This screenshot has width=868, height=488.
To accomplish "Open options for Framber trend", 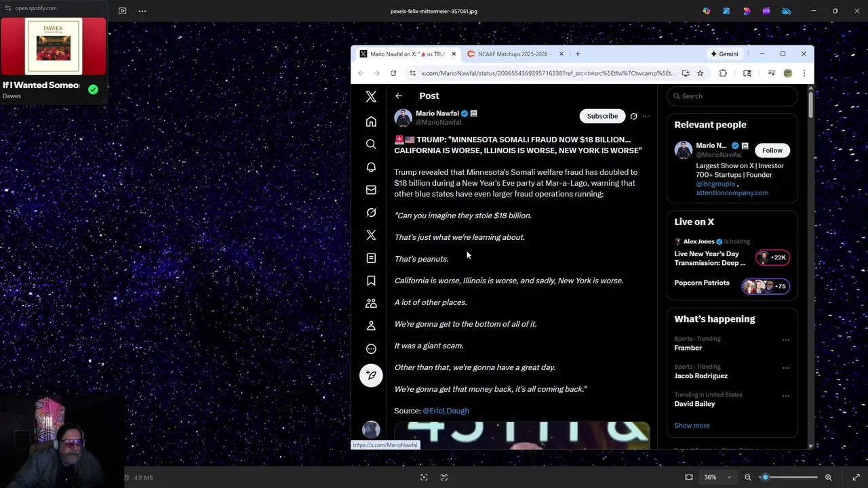I will 786,340.
